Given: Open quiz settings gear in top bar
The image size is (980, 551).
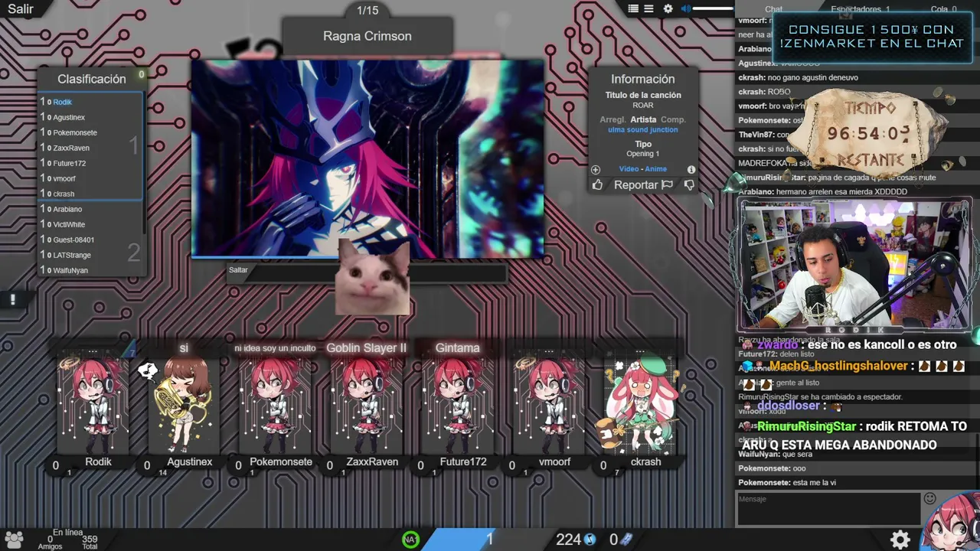Looking at the screenshot, I should (x=668, y=8).
